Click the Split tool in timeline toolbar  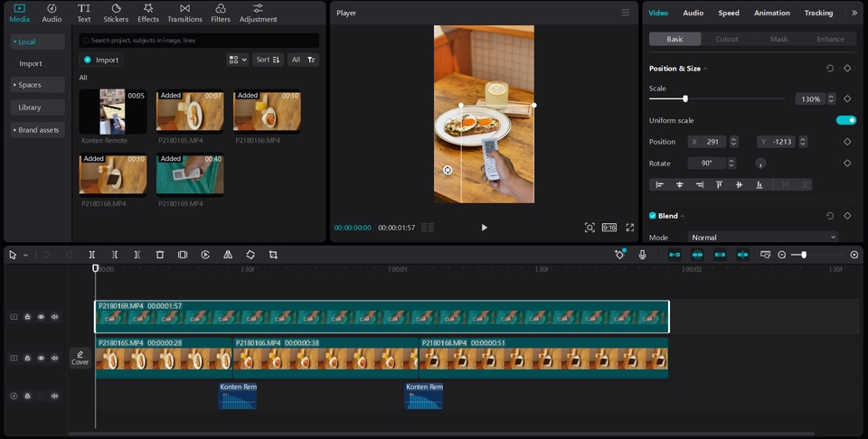92,255
